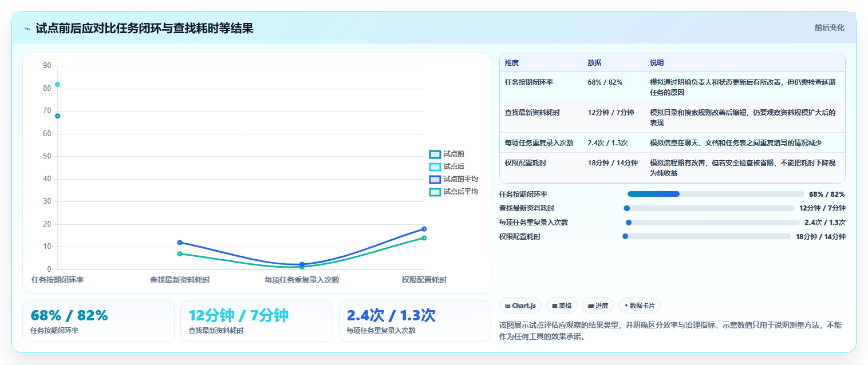Toggle the 试点后平均 legend entry

click(x=454, y=192)
